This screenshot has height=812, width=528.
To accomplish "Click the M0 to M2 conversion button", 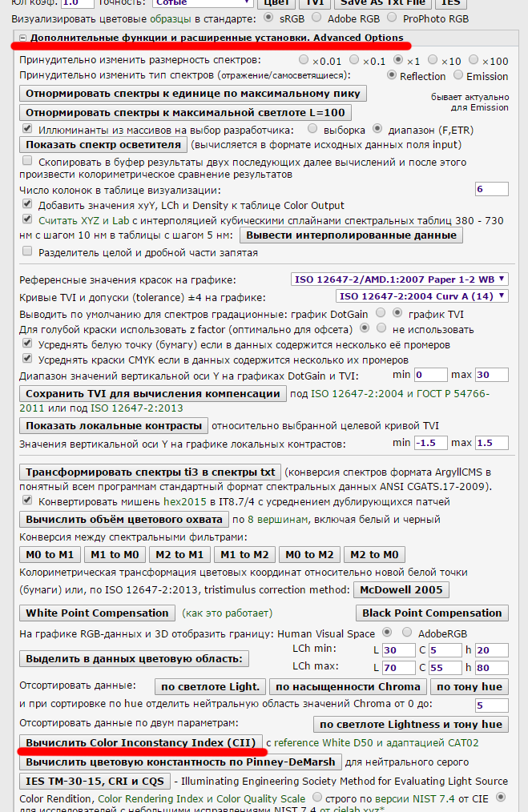I will tap(309, 555).
